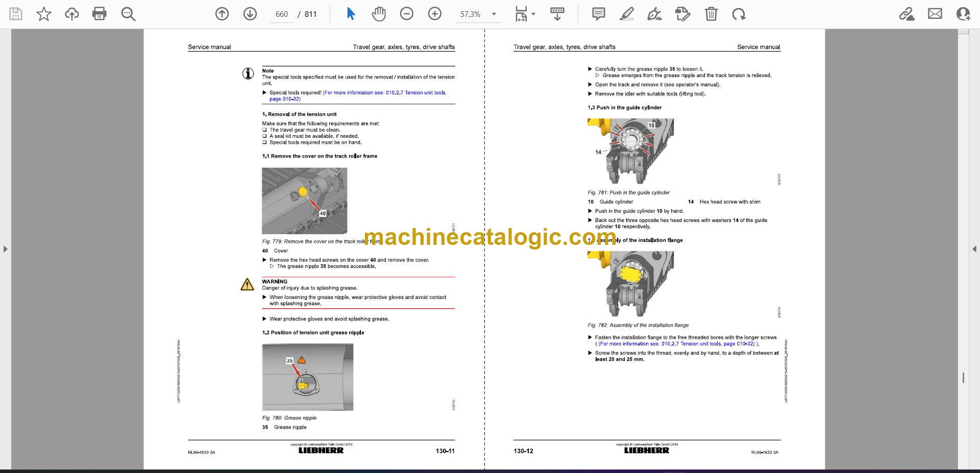
Task: Expand the left navigation pane arrow
Action: [x=5, y=249]
